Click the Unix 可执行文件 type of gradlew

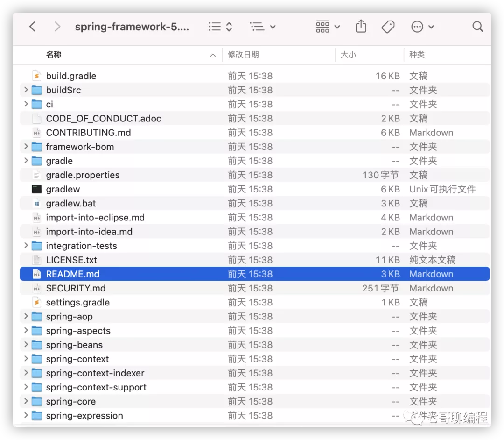[x=442, y=189]
